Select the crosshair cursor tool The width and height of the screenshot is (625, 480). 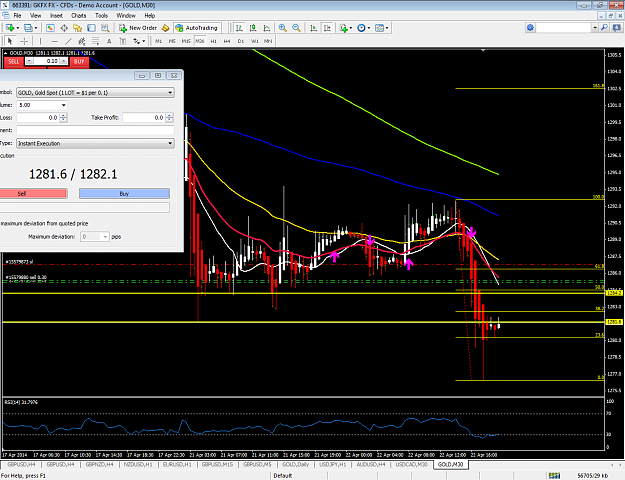click(x=24, y=41)
